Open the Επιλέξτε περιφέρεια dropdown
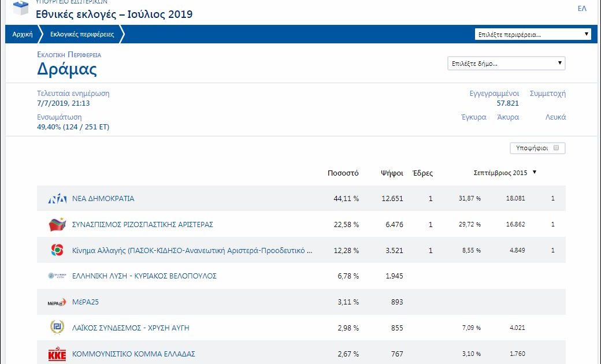601x364 pixels. coord(533,35)
